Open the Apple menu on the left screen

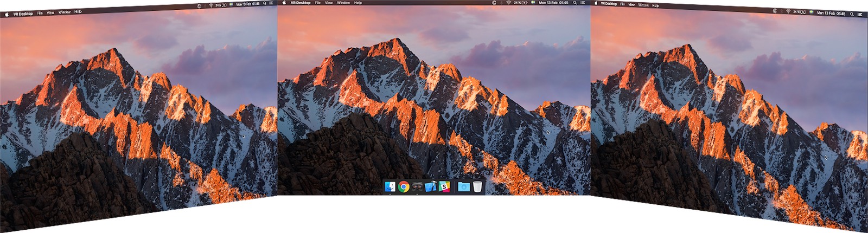click(7, 14)
